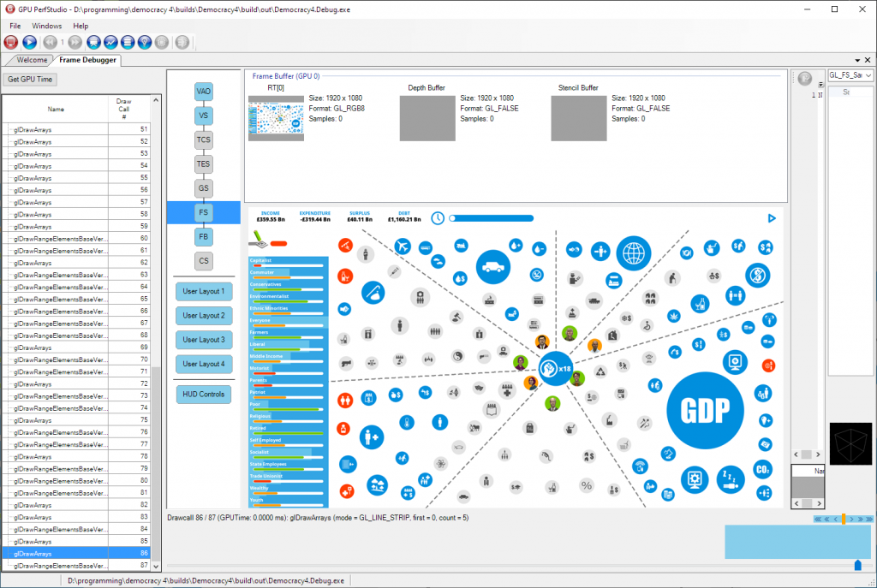877x588 pixels.
Task: Select the VS pipeline stage
Action: tap(204, 116)
